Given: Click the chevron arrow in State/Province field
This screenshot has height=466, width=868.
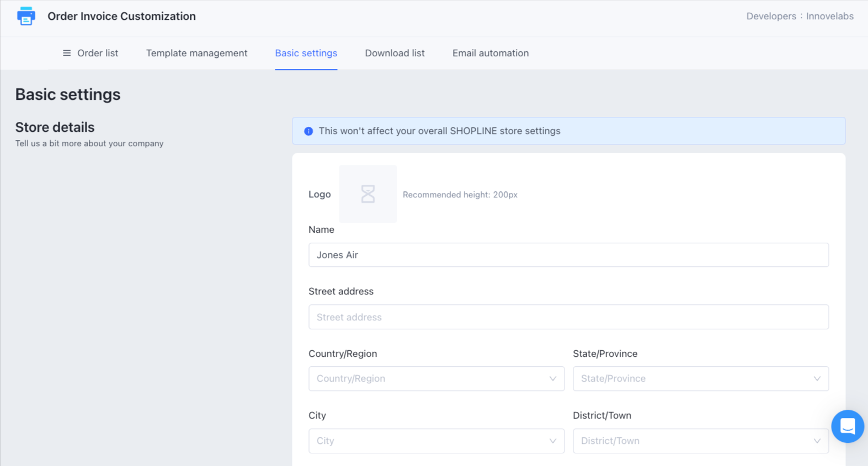Looking at the screenshot, I should pos(817,379).
